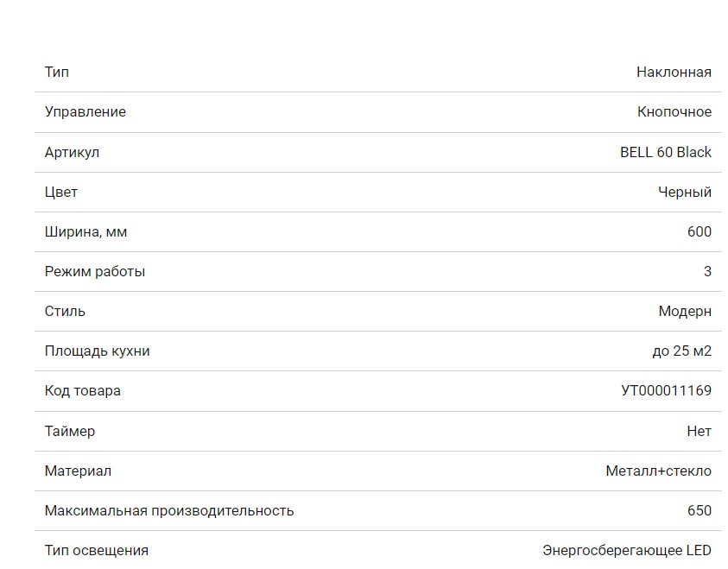Select the performance value "650"
This screenshot has height=569, width=728.
pyautogui.click(x=699, y=510)
